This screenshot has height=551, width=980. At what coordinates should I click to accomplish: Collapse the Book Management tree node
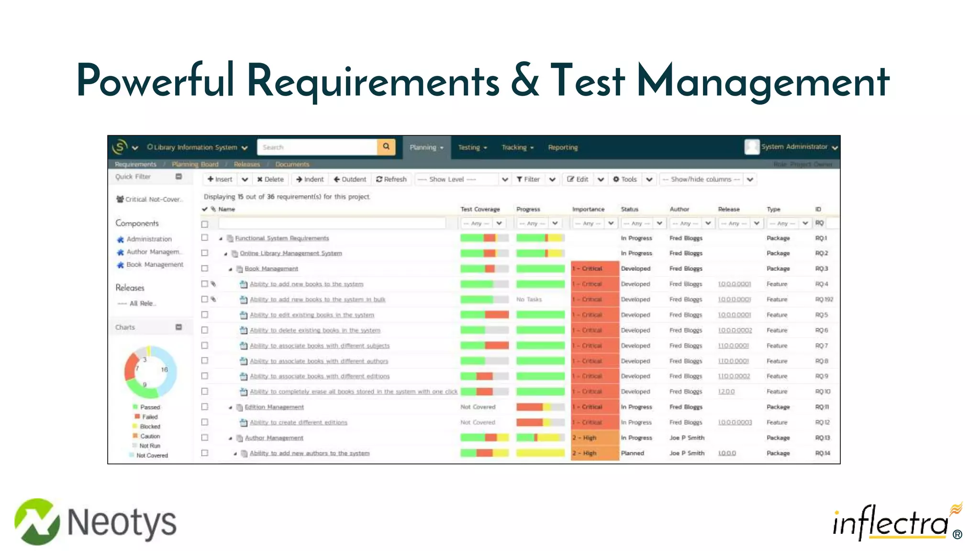click(x=230, y=269)
